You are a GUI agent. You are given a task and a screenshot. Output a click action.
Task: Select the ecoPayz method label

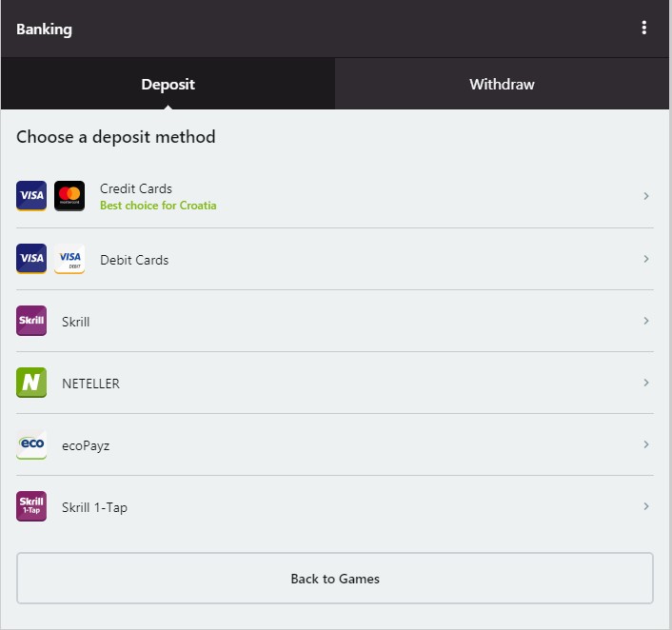point(86,445)
